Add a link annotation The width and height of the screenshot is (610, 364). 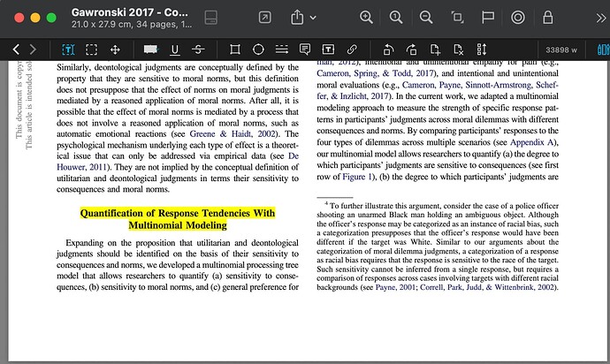click(352, 49)
